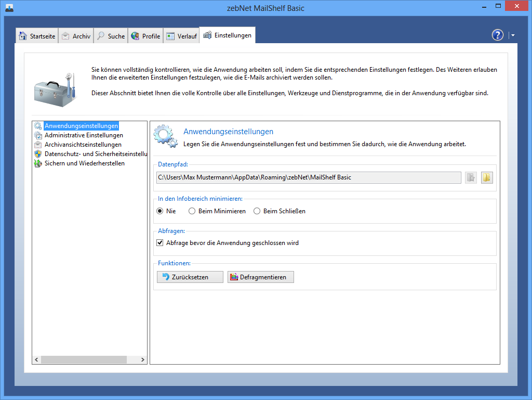Click the Anwendungseinstellungen gear icon in tree
Screen dimensions: 532x400
[x=38, y=126]
